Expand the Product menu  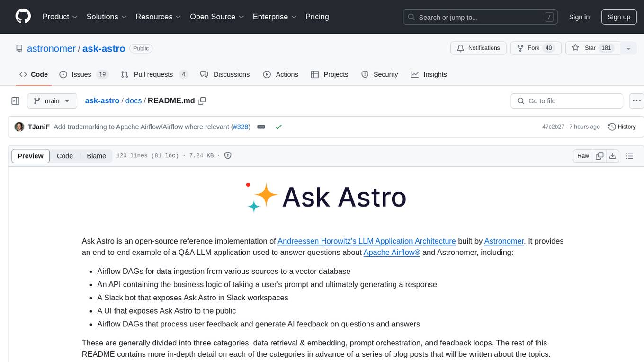(60, 17)
